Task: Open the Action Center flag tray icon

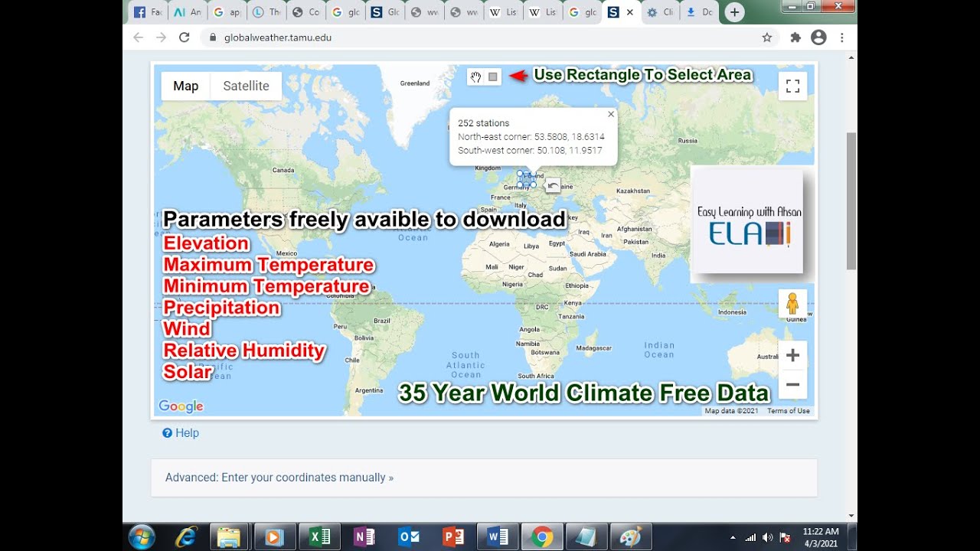Action: (783, 537)
